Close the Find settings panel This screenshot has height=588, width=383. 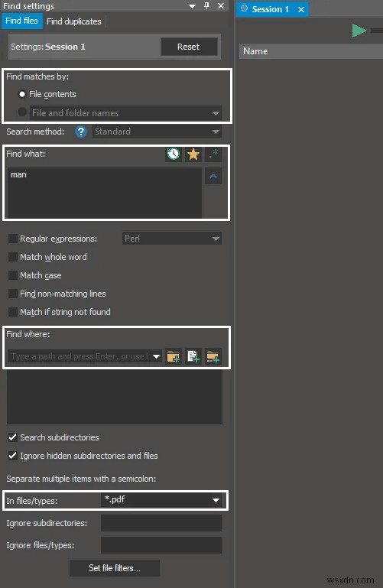coord(221,5)
